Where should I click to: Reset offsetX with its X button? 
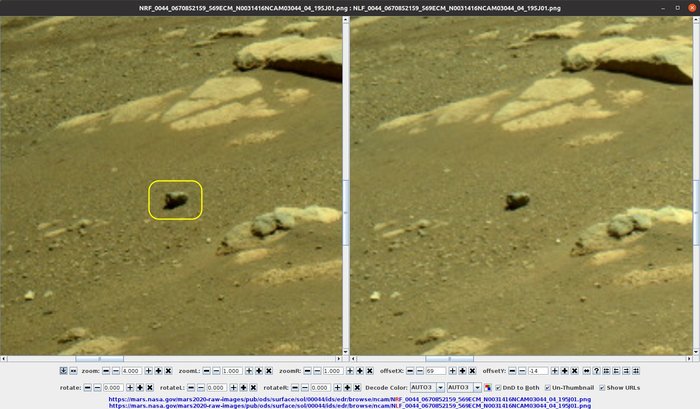[472, 371]
